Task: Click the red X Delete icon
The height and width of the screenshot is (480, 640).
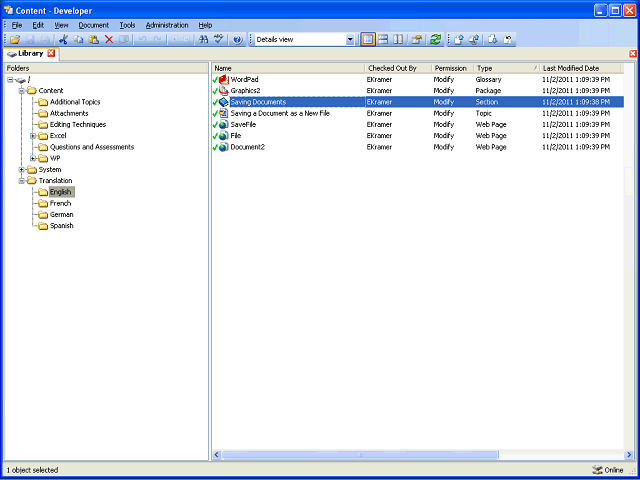Action: coord(109,40)
